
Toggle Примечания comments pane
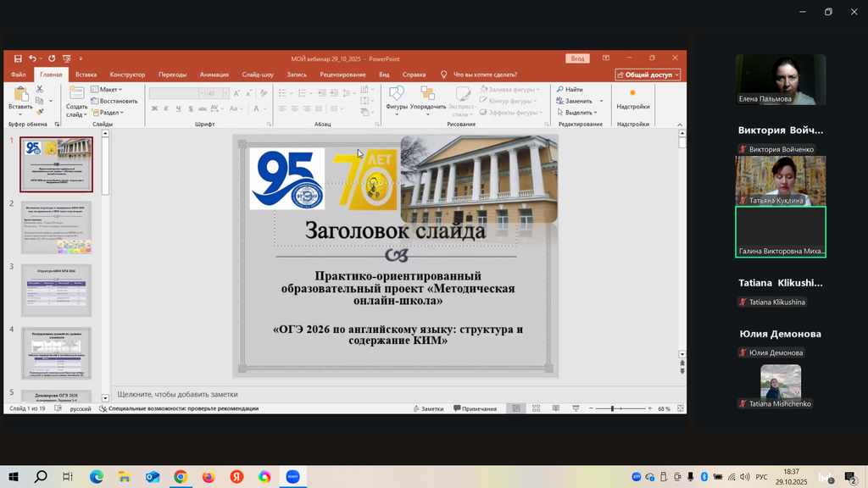pyautogui.click(x=476, y=408)
